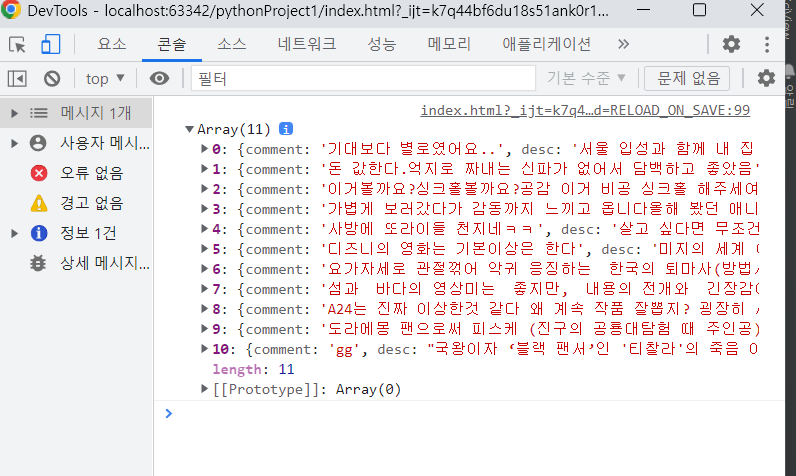
Task: Expand array item 1
Action: [x=204, y=168]
